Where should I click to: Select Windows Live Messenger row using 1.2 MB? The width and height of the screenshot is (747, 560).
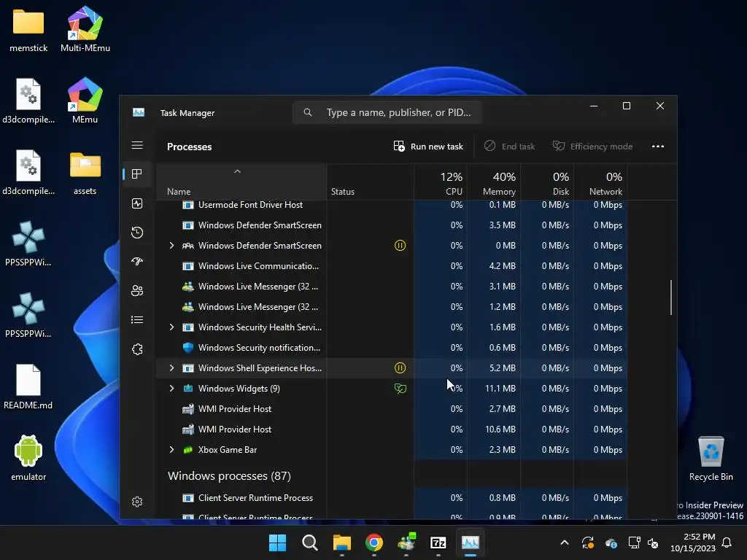[392, 307]
